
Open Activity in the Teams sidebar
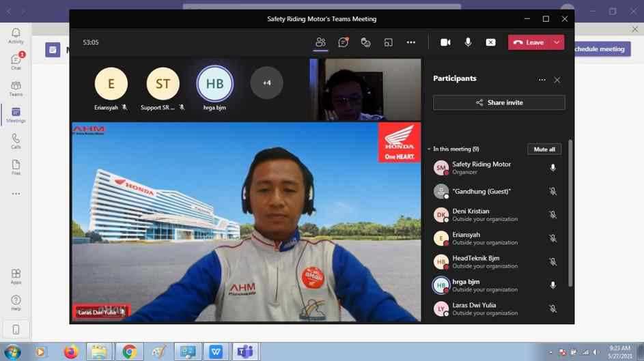[x=16, y=35]
